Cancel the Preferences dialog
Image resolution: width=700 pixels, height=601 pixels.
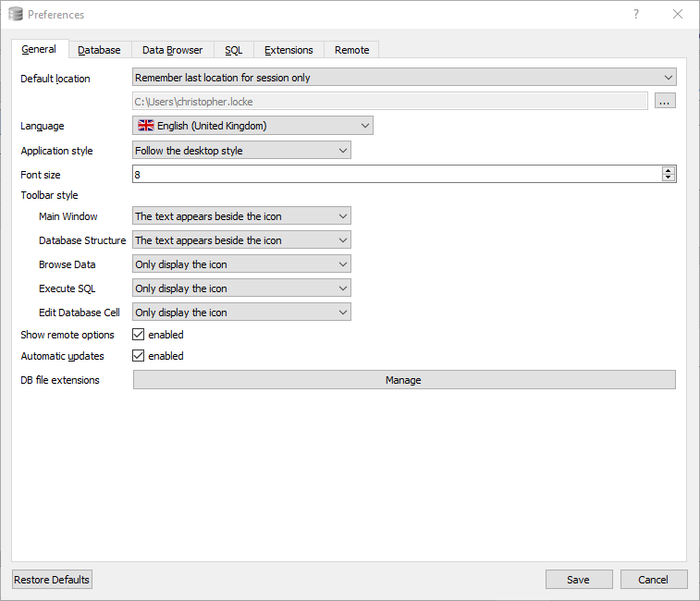[x=654, y=580]
